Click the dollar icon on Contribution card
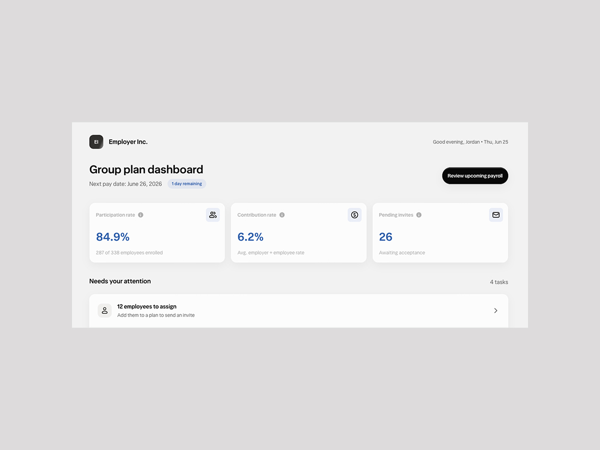The width and height of the screenshot is (600, 450). [x=355, y=215]
